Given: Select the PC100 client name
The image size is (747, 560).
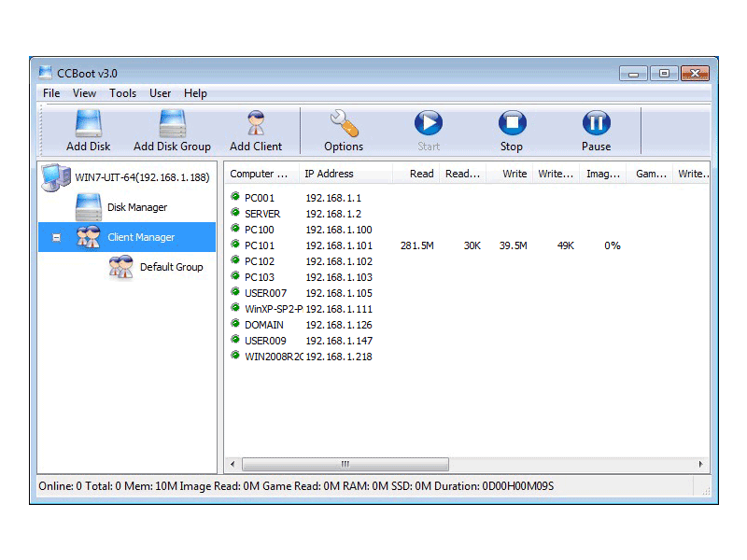Looking at the screenshot, I should tap(260, 230).
